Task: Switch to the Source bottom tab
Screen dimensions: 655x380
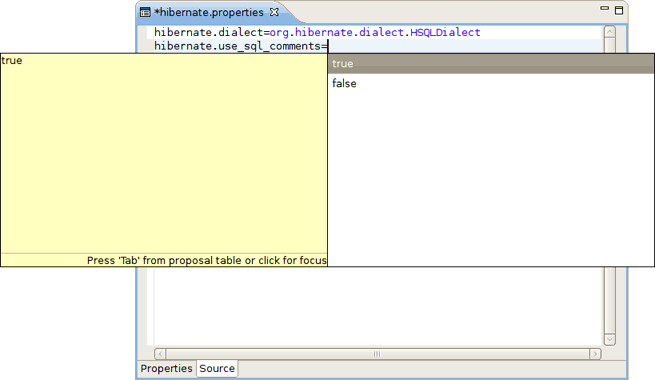Action: click(217, 369)
